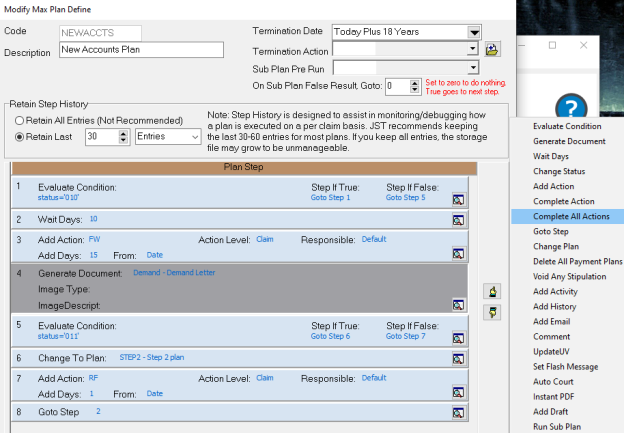Image resolution: width=624 pixels, height=433 pixels.
Task: Click the move step up icon
Action: coord(491,291)
